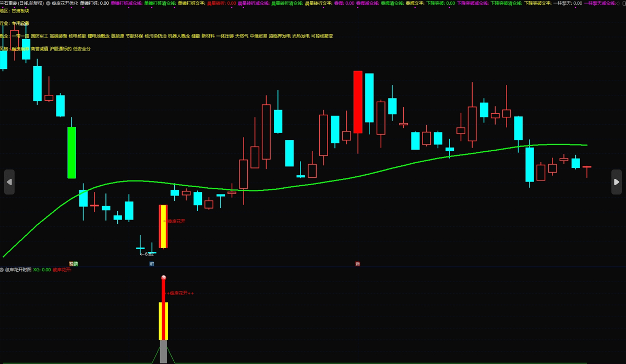Click the yellow-red signal candlestick in main chart
The height and width of the screenshot is (364, 626).
tap(163, 226)
